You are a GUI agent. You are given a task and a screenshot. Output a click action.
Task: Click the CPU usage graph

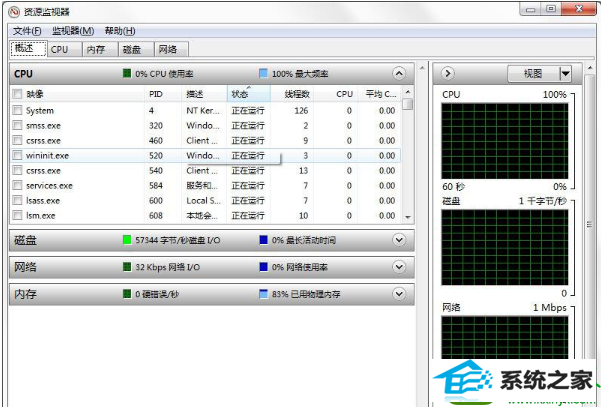[504, 141]
